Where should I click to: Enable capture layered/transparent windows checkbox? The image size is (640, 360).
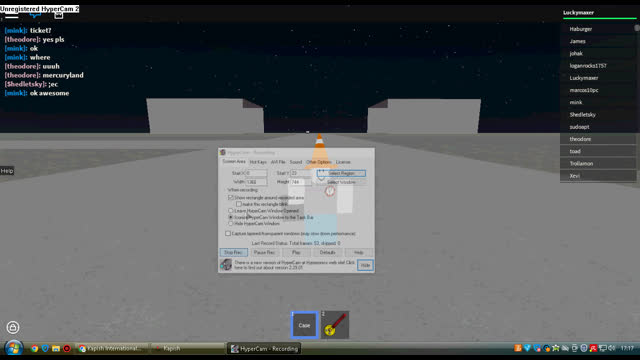tap(228, 233)
